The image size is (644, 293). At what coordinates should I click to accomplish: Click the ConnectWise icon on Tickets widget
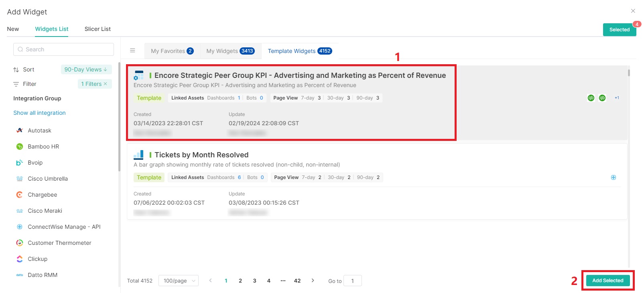click(x=613, y=177)
